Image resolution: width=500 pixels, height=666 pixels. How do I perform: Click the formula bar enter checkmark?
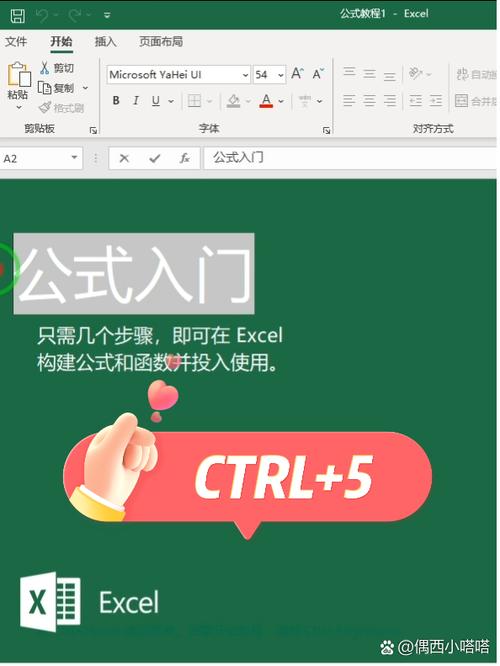(155, 158)
